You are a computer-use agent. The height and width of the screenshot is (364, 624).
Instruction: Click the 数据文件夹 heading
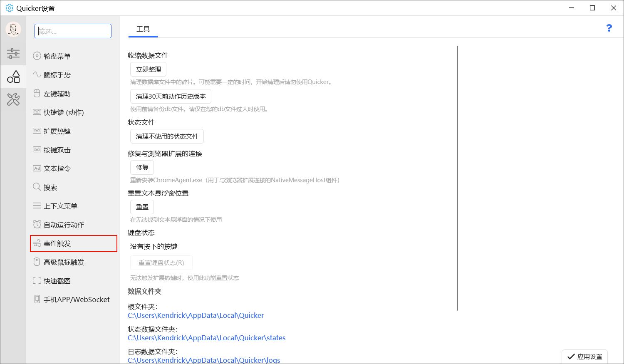144,291
